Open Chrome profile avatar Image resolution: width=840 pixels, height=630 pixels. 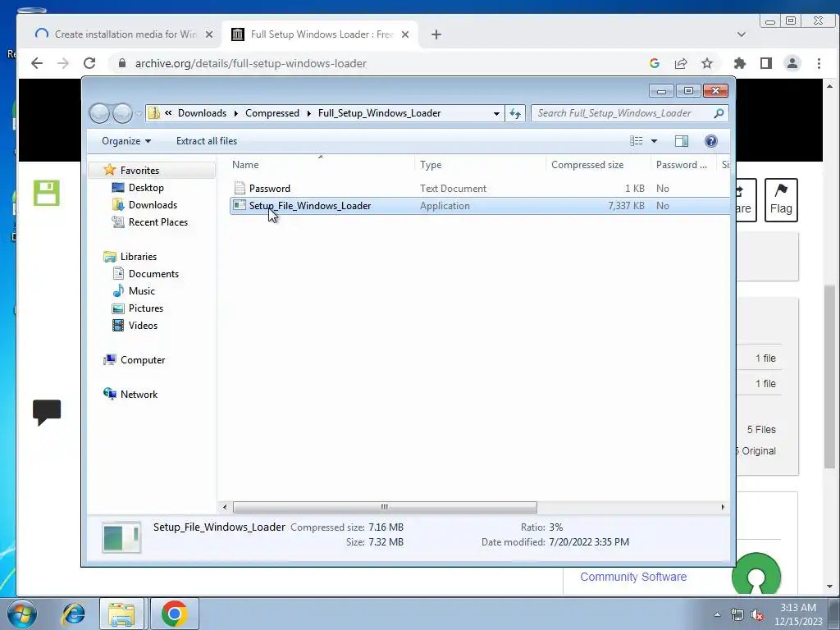point(792,63)
